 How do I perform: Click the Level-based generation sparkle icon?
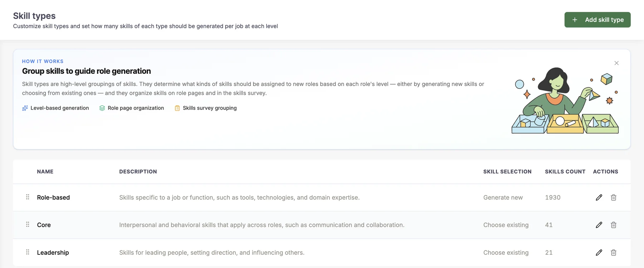coord(25,108)
